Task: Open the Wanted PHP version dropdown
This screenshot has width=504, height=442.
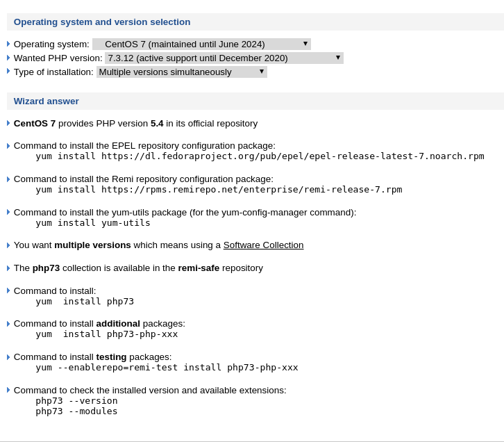Action: pyautogui.click(x=224, y=58)
